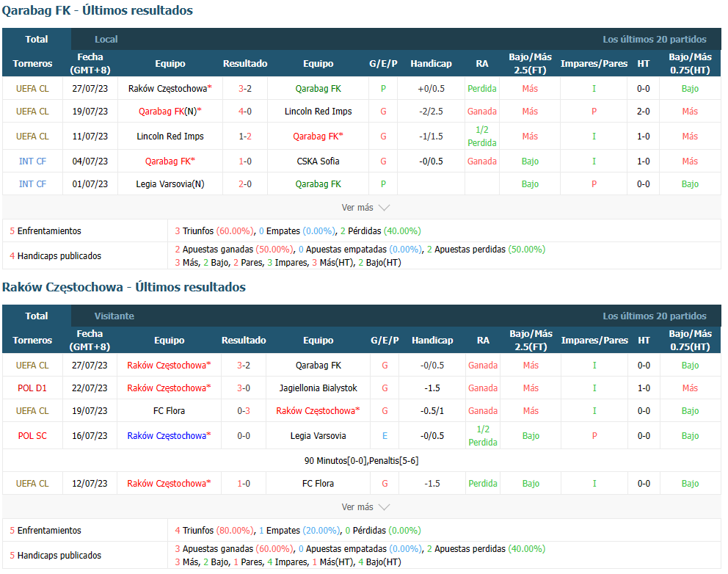728x574 pixels.
Task: Click the '5 Handicaps publicados' summary label
Action: click(55, 556)
